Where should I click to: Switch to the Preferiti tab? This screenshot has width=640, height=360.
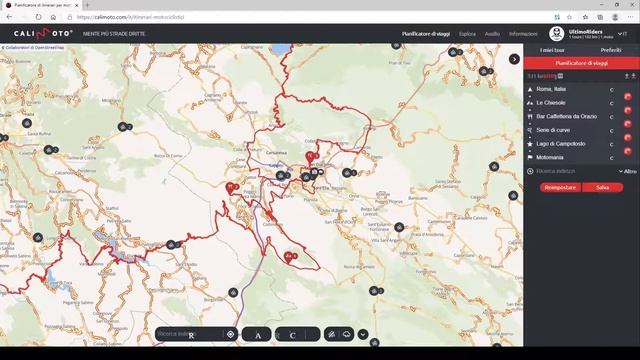[x=611, y=50]
